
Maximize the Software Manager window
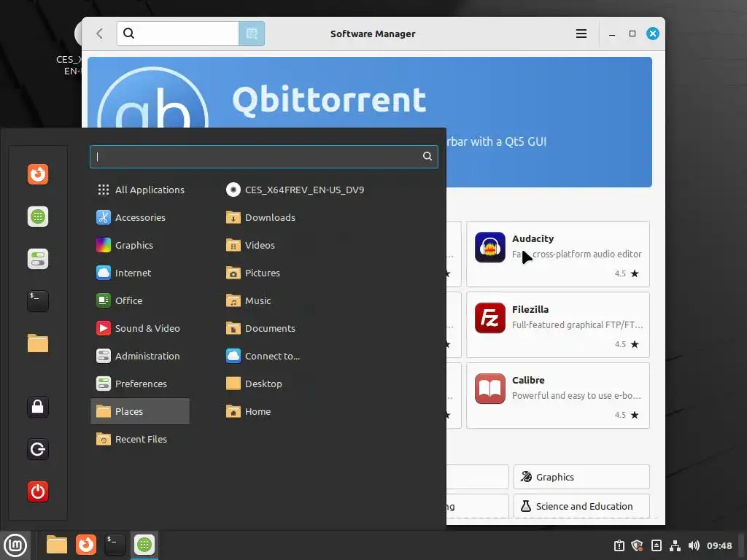pyautogui.click(x=632, y=34)
